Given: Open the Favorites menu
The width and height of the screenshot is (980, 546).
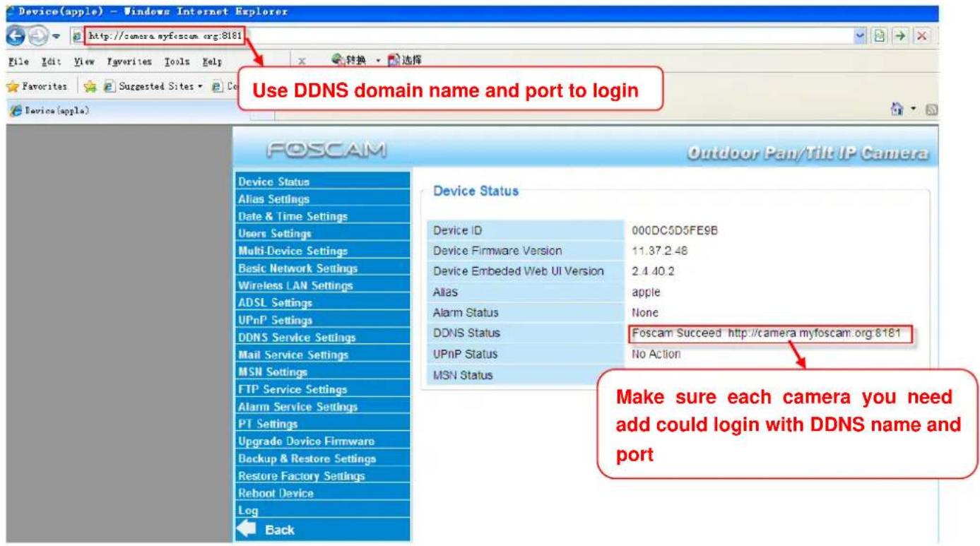Looking at the screenshot, I should point(129,61).
